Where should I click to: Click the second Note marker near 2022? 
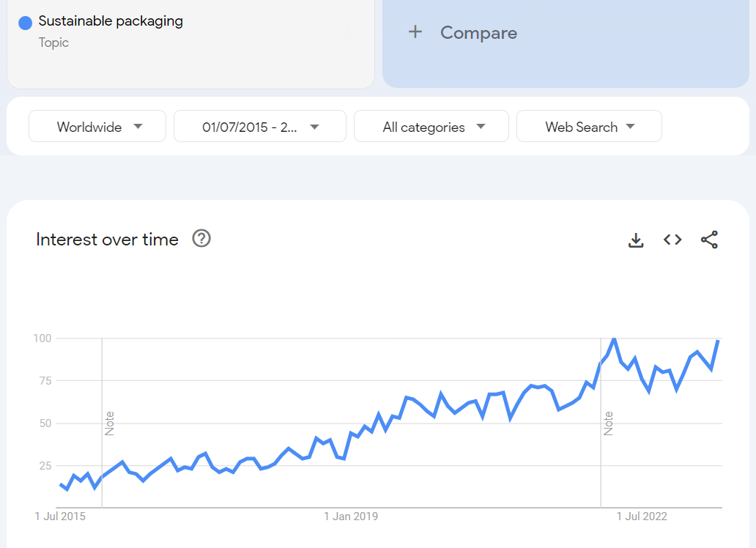pos(609,423)
